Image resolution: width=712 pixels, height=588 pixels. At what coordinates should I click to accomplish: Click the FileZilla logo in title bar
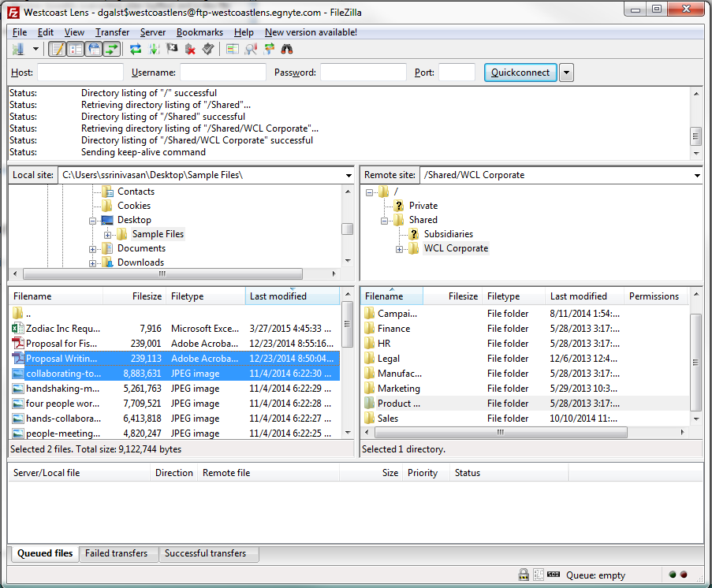coord(13,13)
